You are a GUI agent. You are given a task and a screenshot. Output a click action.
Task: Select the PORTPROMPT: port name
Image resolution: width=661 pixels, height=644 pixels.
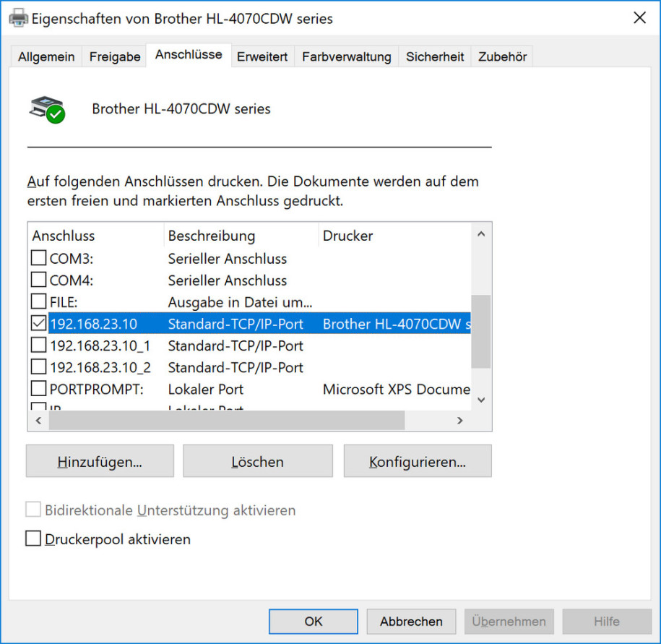[x=97, y=390]
